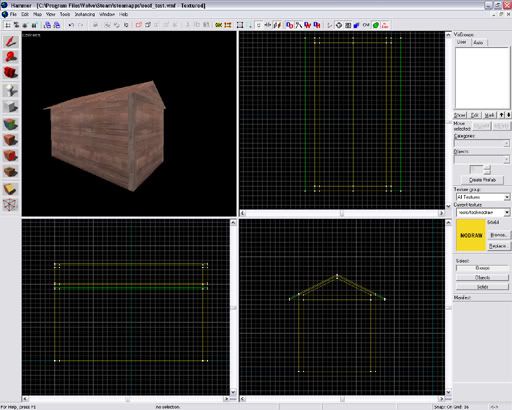
Task: Pick the gray Block tool
Action: tap(11, 107)
